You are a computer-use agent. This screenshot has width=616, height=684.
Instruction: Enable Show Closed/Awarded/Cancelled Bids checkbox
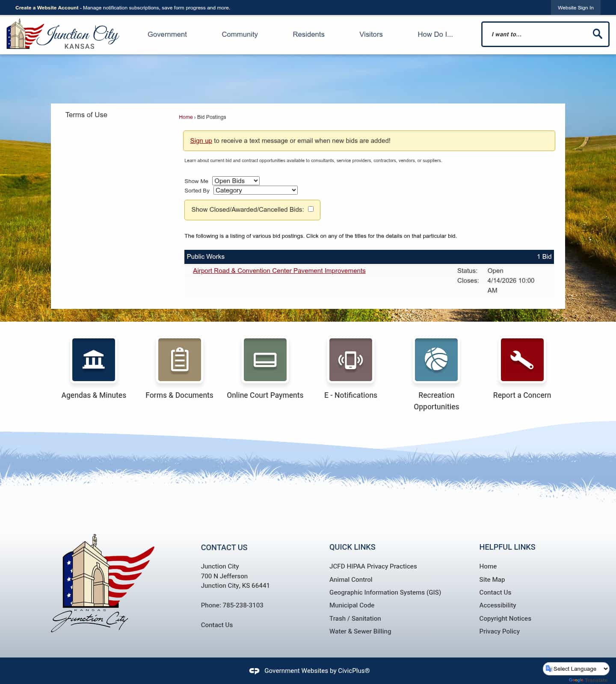click(x=311, y=209)
